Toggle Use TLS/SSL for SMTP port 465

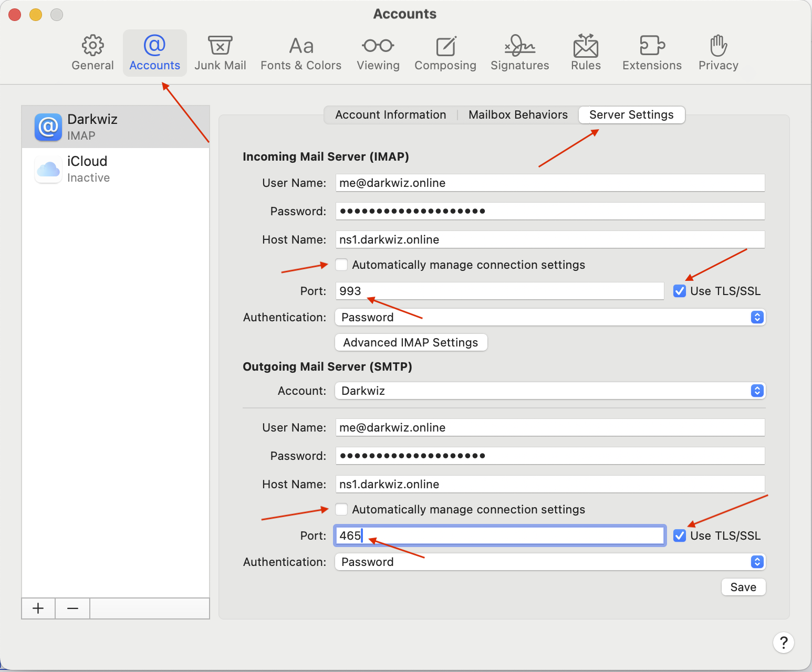pos(680,535)
